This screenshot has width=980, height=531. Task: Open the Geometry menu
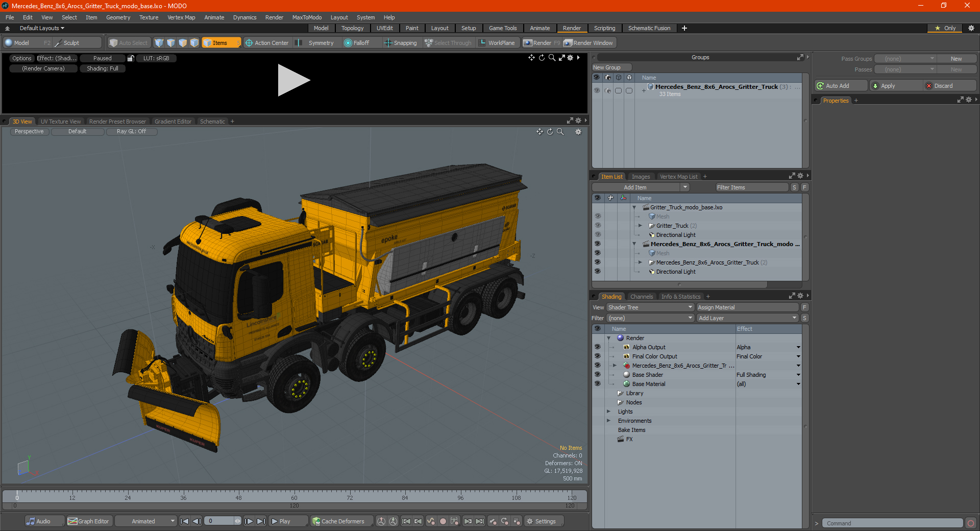[x=118, y=17]
